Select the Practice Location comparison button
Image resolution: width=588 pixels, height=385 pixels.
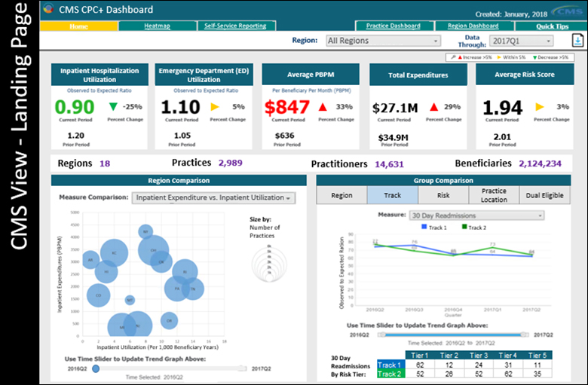coord(494,195)
